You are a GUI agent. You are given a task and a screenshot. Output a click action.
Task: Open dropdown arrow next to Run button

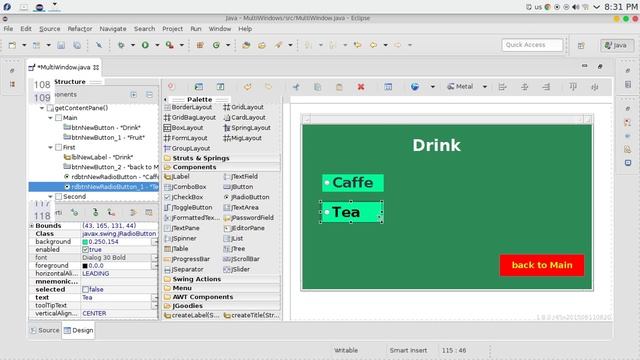click(157, 45)
